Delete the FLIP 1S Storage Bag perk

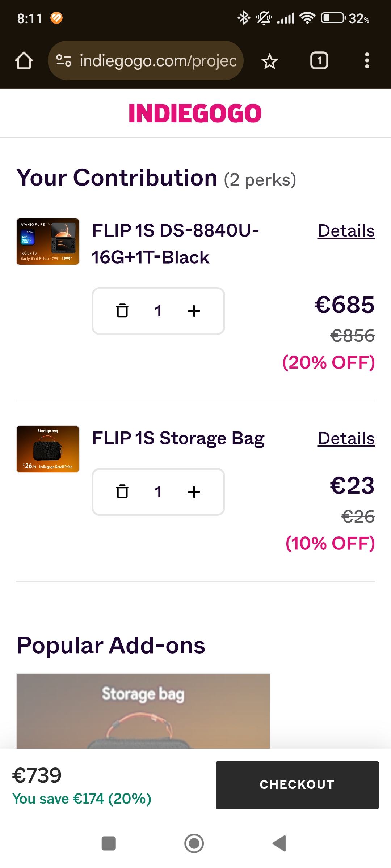point(122,492)
